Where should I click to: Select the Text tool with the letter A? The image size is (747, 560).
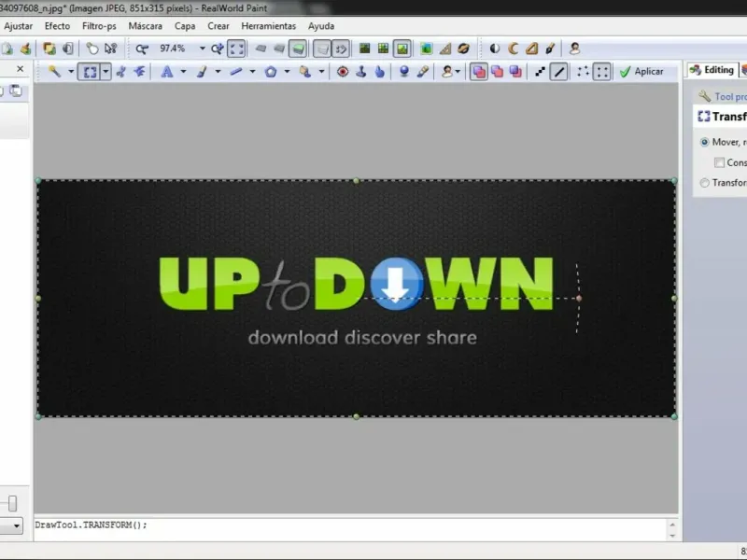pyautogui.click(x=167, y=72)
